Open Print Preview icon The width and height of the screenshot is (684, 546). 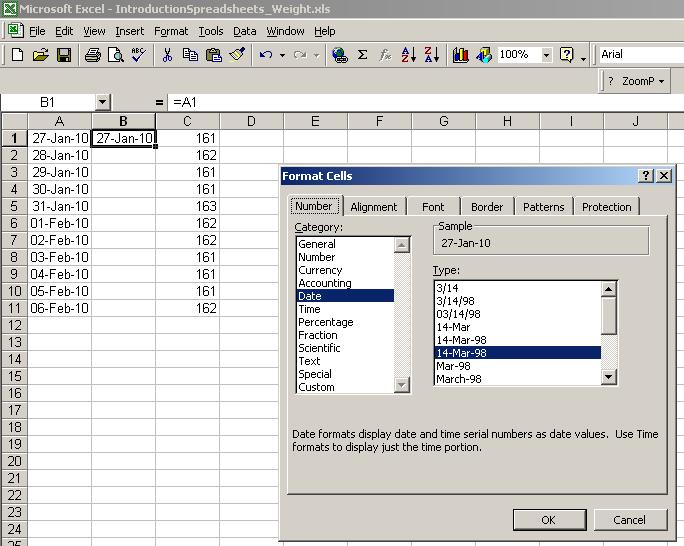click(116, 55)
